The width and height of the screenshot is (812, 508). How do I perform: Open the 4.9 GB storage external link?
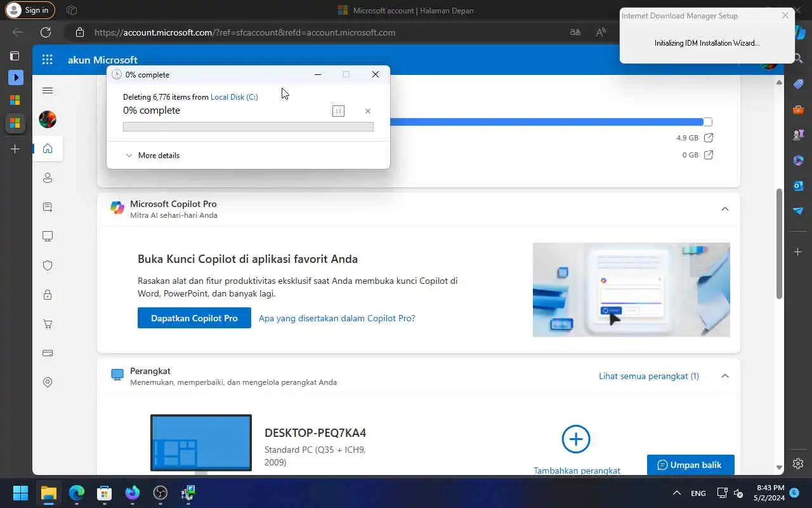709,138
